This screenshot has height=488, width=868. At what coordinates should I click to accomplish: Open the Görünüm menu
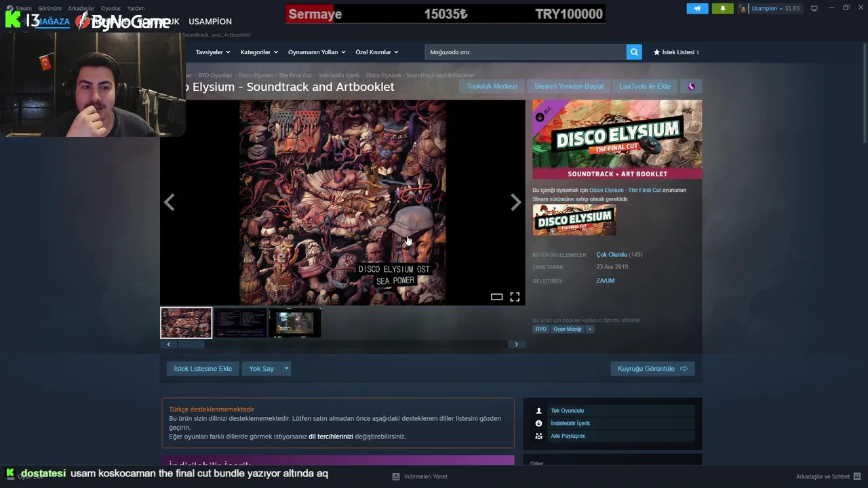pos(50,8)
